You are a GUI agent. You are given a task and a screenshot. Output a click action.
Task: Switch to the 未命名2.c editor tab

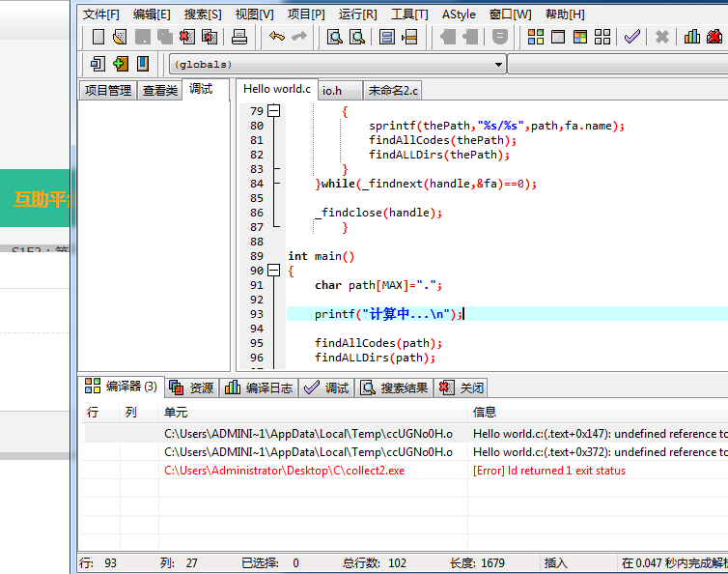pos(392,90)
